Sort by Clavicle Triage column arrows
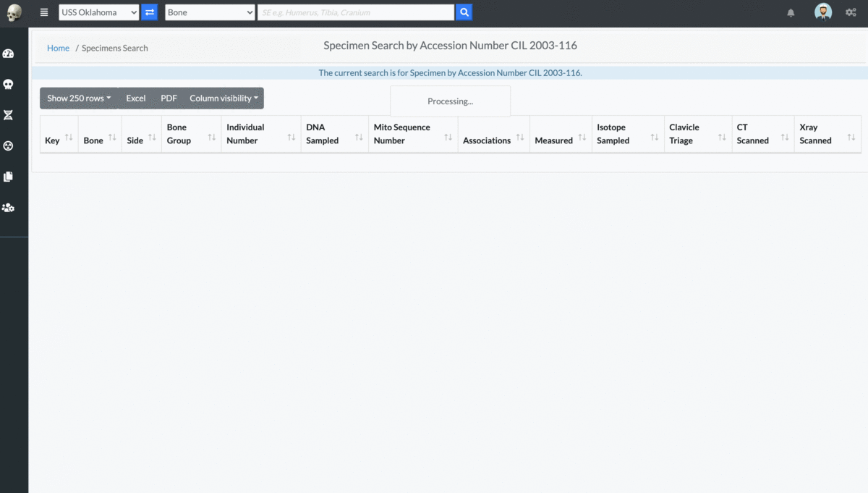This screenshot has height=493, width=868. [722, 138]
